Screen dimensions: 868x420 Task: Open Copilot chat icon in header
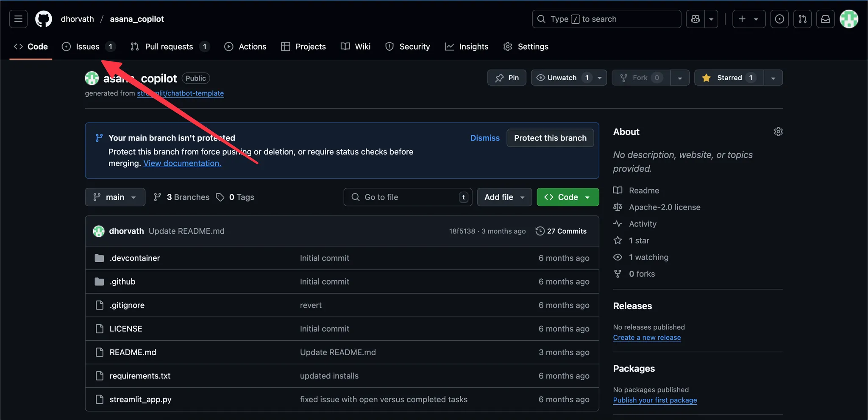696,19
